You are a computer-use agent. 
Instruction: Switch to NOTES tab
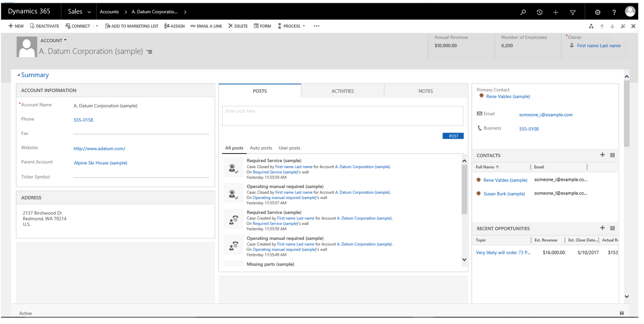click(425, 91)
